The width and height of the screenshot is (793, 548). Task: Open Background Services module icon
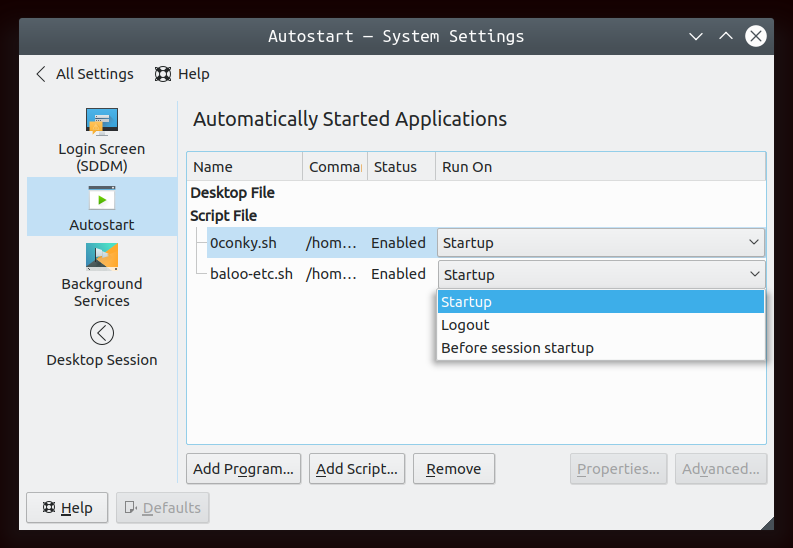(x=102, y=257)
